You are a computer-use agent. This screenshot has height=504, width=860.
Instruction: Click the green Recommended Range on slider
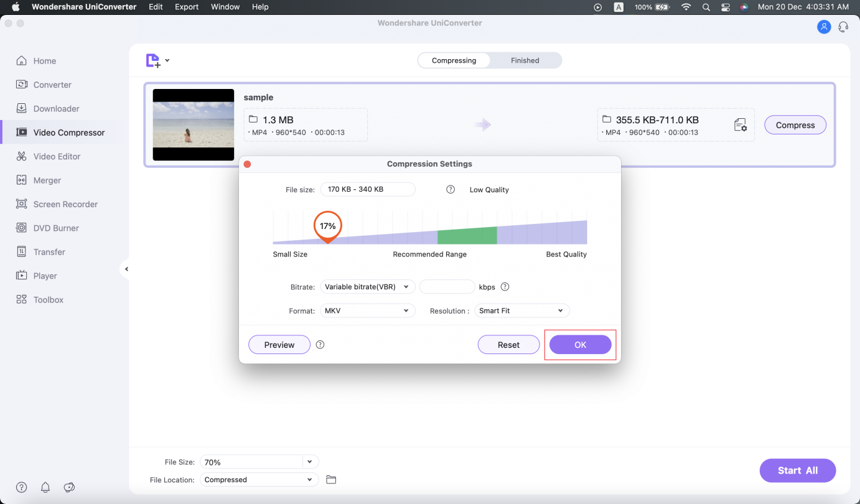(467, 235)
